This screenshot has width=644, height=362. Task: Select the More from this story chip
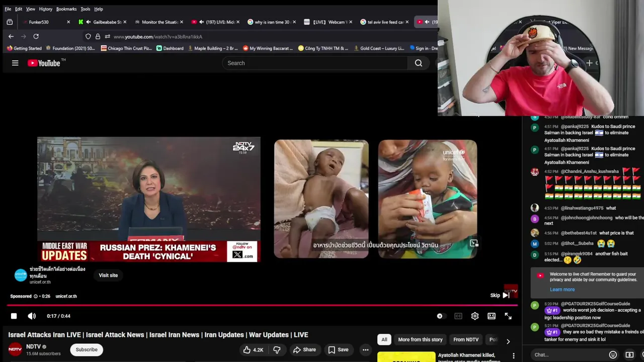pos(420,339)
